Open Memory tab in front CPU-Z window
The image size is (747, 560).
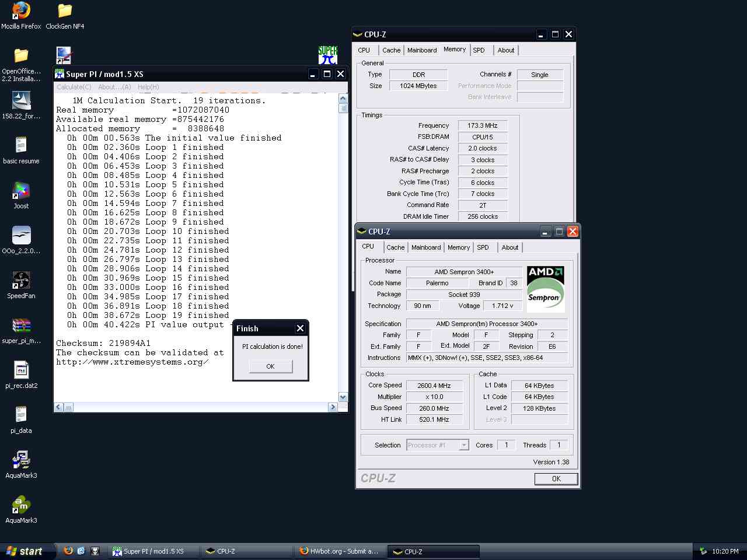tap(459, 247)
